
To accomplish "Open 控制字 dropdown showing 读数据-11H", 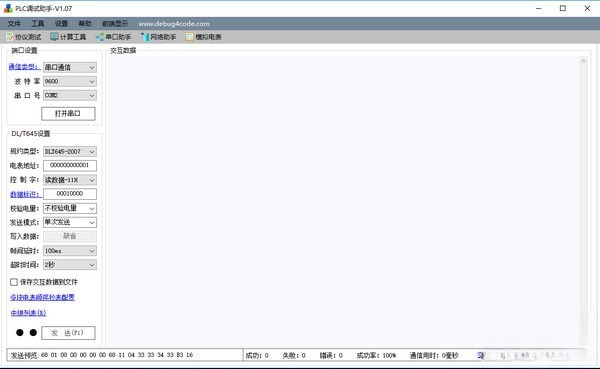I will click(x=70, y=180).
